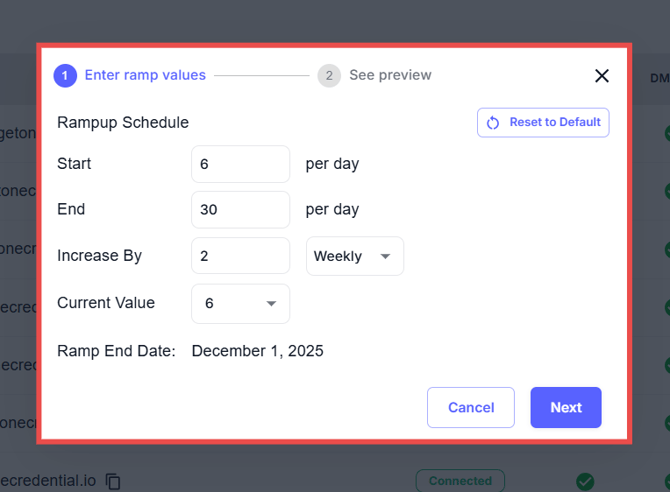Copy the ecredential.io domain with the copy icon
The image size is (670, 492).
[x=113, y=481]
